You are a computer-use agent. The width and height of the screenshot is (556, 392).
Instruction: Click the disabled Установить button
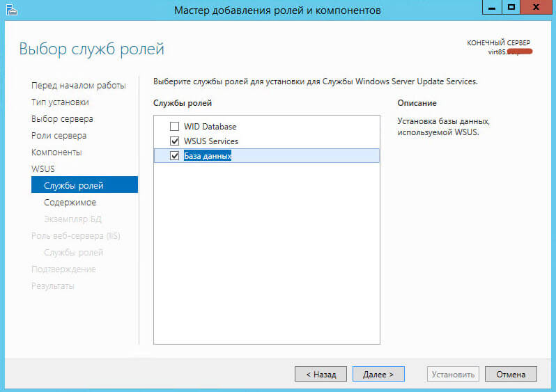(453, 375)
